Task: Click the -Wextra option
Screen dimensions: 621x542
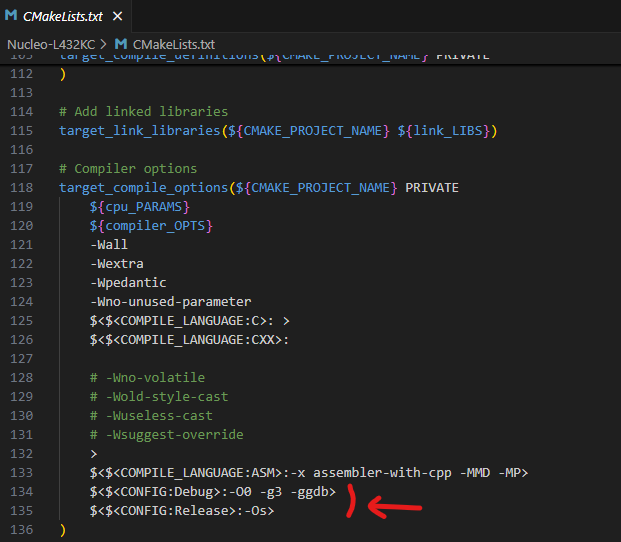Action: (117, 264)
